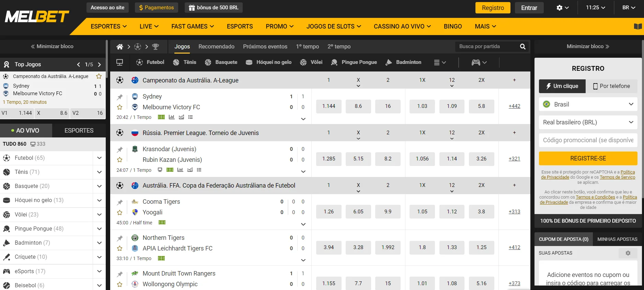644x290 pixels.
Task: Pin the Krasnodar (Juvenis) match
Action: (120, 149)
